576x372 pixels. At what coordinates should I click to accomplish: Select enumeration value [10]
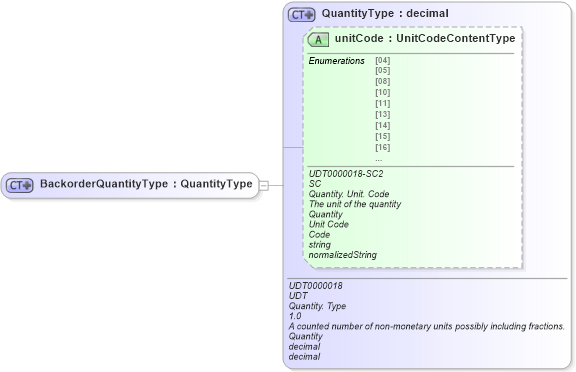click(383, 93)
